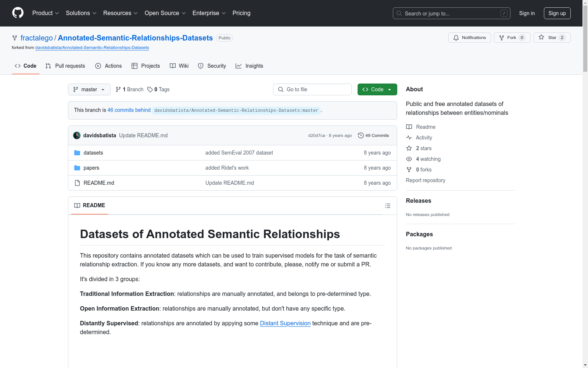Click the Go to file search field
This screenshot has height=368, width=588.
coord(312,89)
